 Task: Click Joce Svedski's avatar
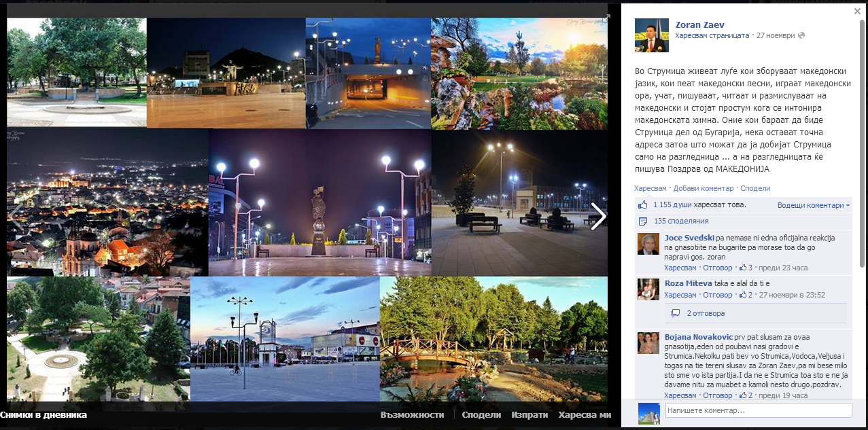(648, 244)
